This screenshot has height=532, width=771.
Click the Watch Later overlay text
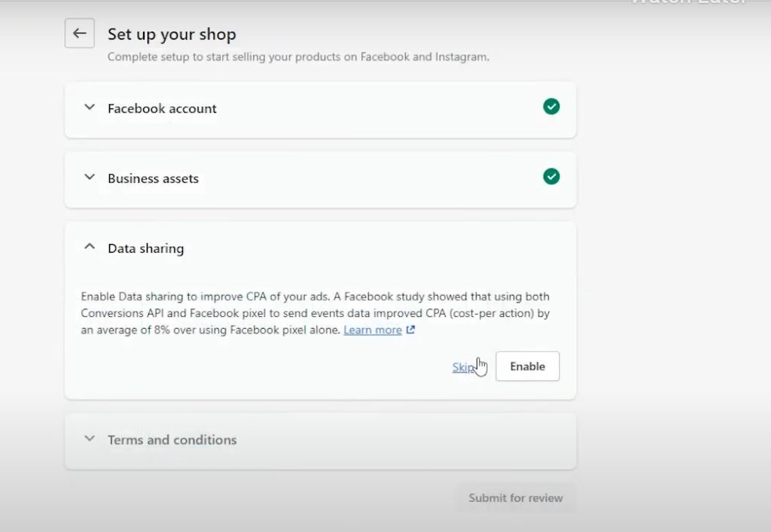(689, 3)
